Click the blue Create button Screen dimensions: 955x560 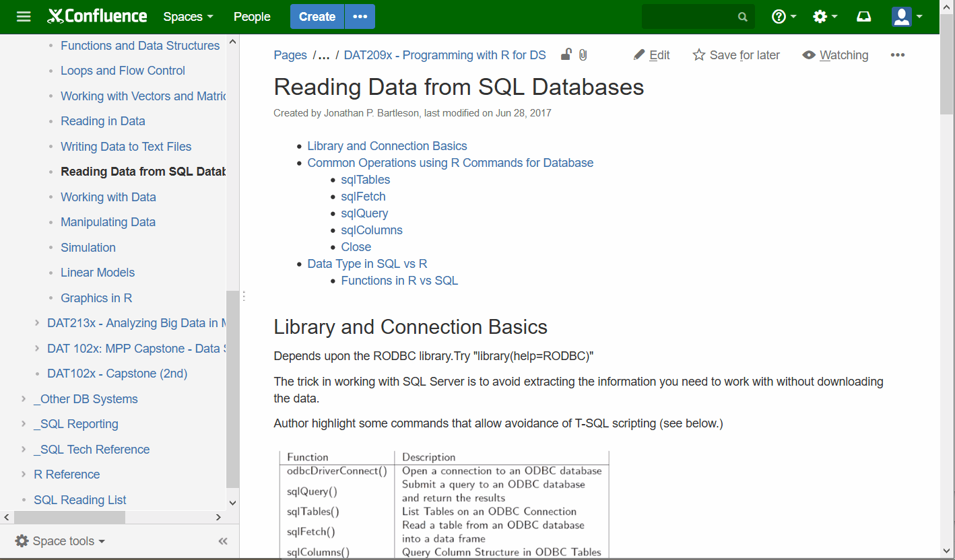[x=317, y=17]
